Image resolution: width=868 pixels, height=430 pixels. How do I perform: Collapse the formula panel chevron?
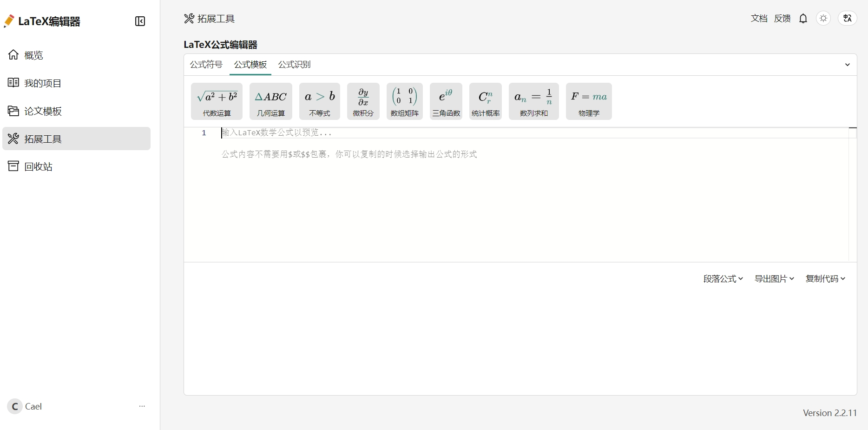coord(847,65)
